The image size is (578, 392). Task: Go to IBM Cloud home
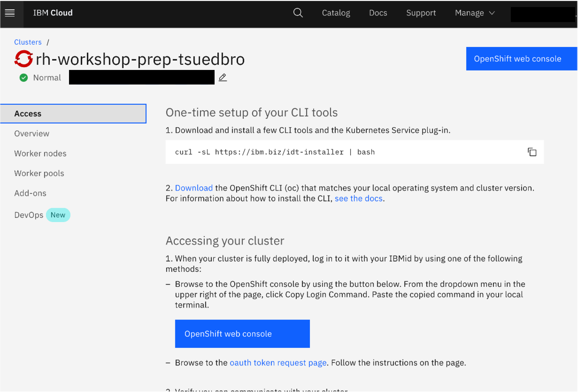(53, 13)
